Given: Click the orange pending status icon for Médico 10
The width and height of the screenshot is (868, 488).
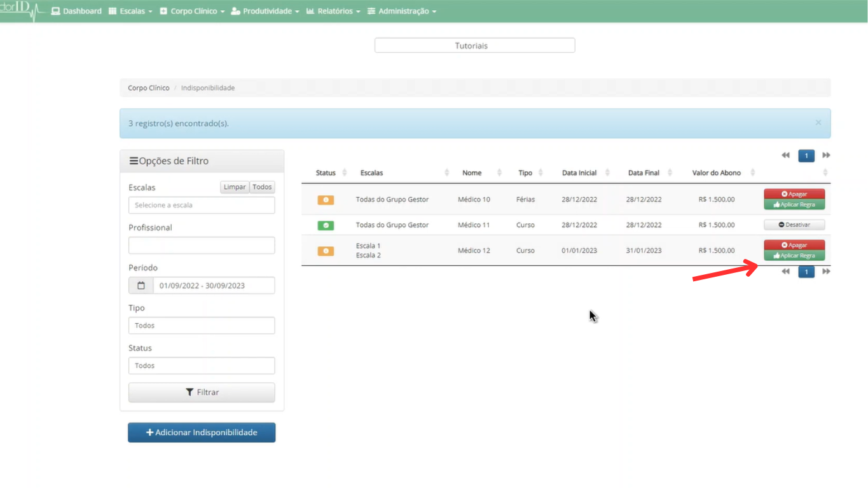Looking at the screenshot, I should [326, 200].
